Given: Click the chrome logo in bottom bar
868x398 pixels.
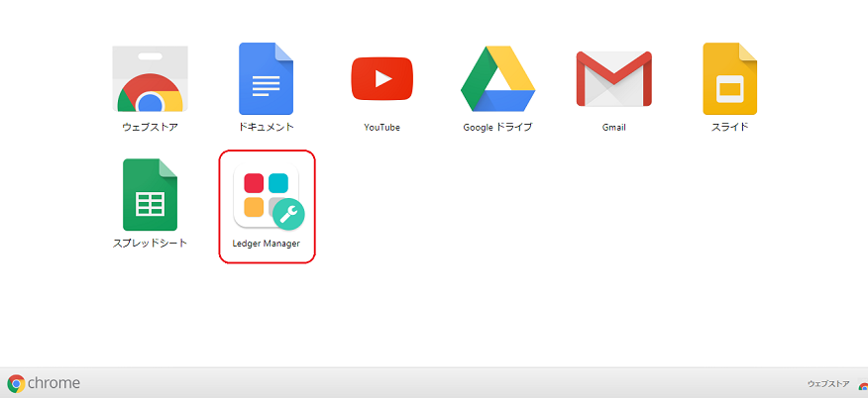Looking at the screenshot, I should (x=44, y=383).
